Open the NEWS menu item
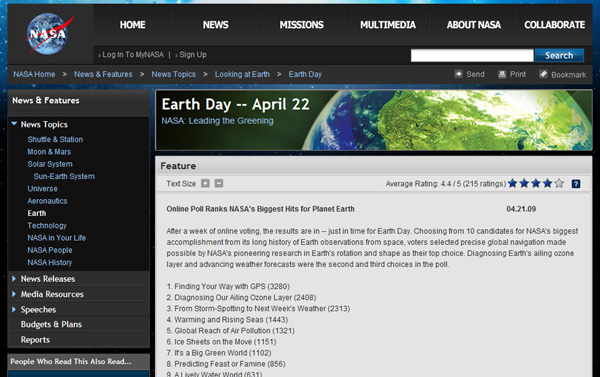Image resolution: width=600 pixels, height=377 pixels. pos(215,25)
